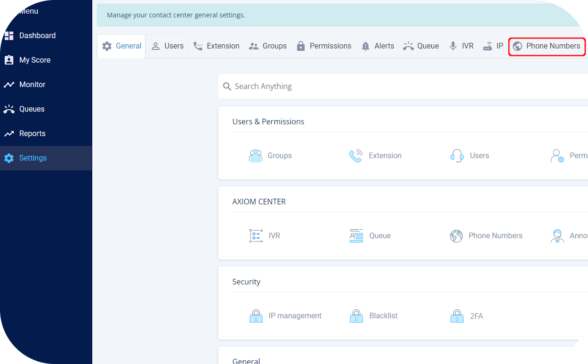This screenshot has width=588, height=364.
Task: Click the IVR flow diagram icon
Action: point(256,236)
